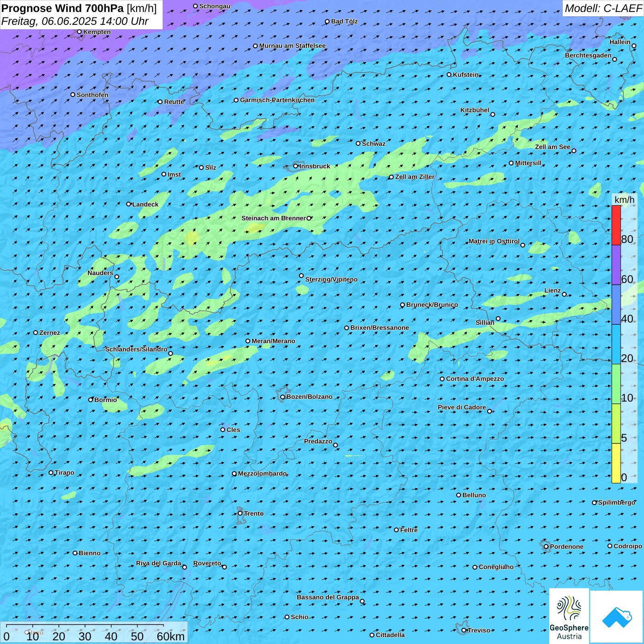Click the Treviso city label
The height and width of the screenshot is (644, 644).
coord(479,630)
